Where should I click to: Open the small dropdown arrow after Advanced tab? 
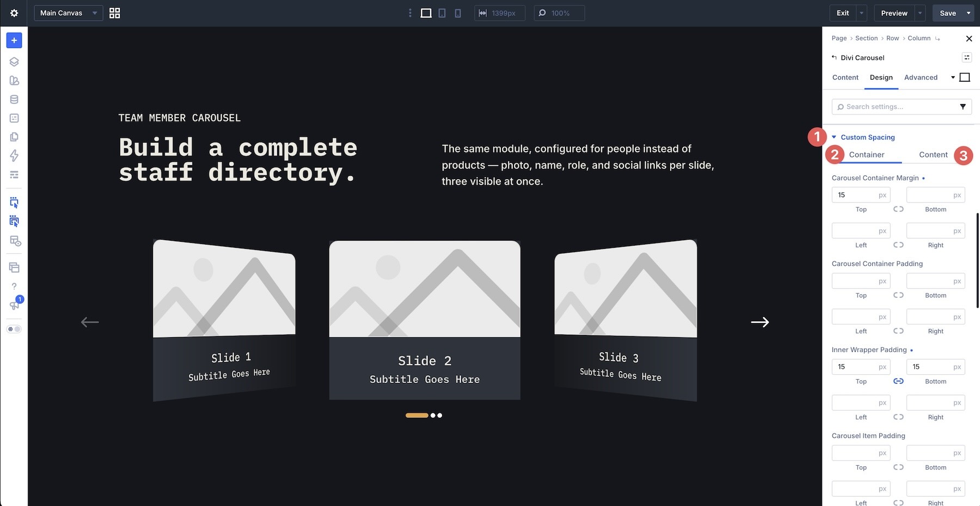pyautogui.click(x=953, y=77)
